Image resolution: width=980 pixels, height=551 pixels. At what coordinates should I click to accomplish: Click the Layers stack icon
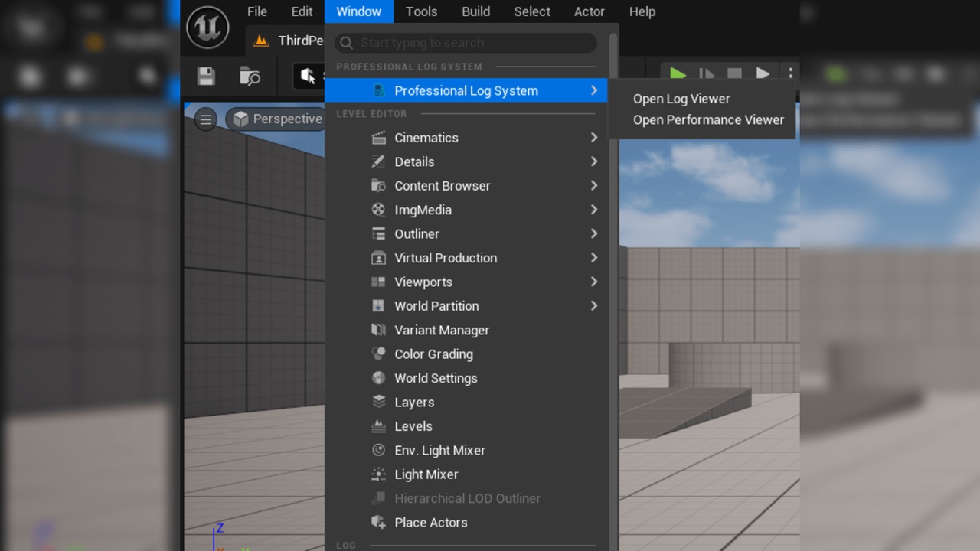point(378,403)
